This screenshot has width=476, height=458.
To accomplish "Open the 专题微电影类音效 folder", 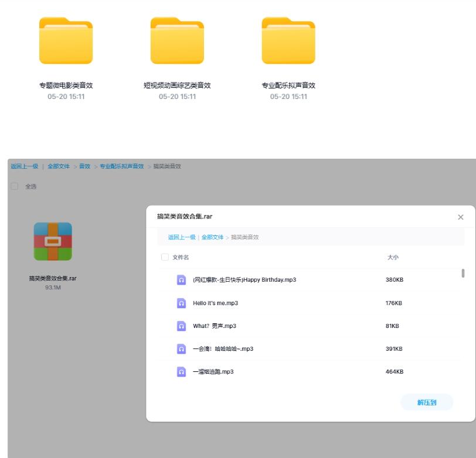I will [x=64, y=41].
